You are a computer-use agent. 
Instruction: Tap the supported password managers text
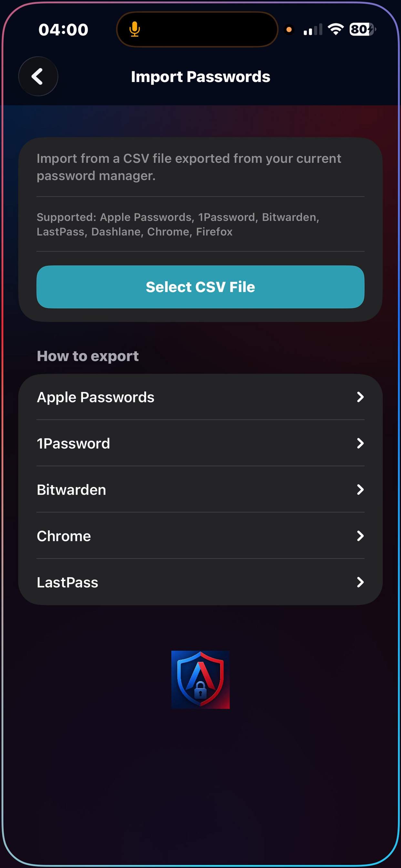(178, 224)
